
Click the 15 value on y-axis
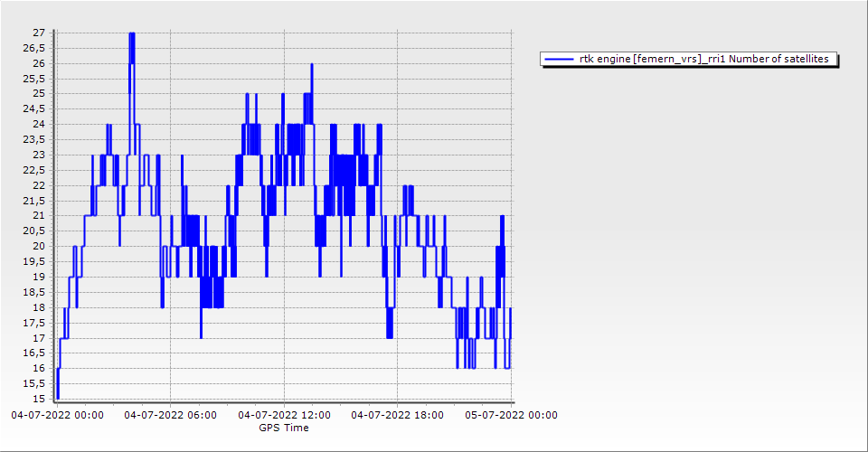tap(39, 399)
